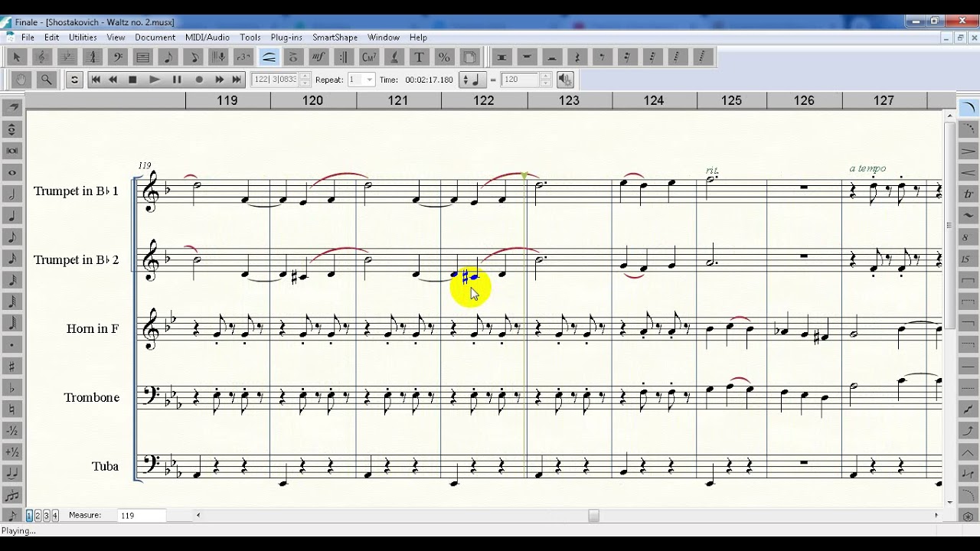Select the Page Layout tool
This screenshot has height=551, width=980.
click(469, 57)
